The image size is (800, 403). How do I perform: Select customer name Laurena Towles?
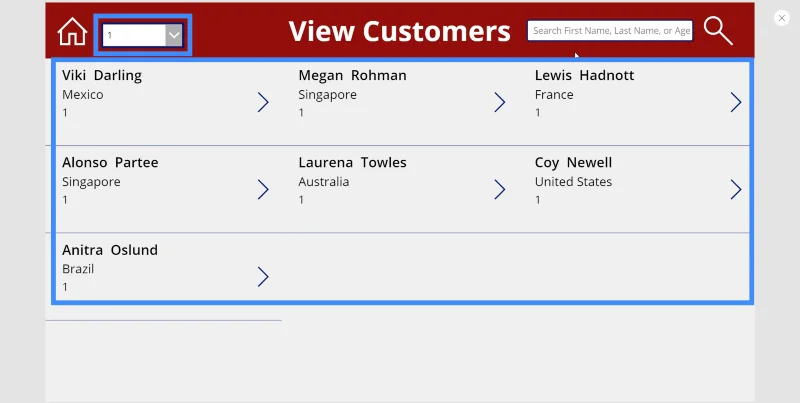pos(353,163)
